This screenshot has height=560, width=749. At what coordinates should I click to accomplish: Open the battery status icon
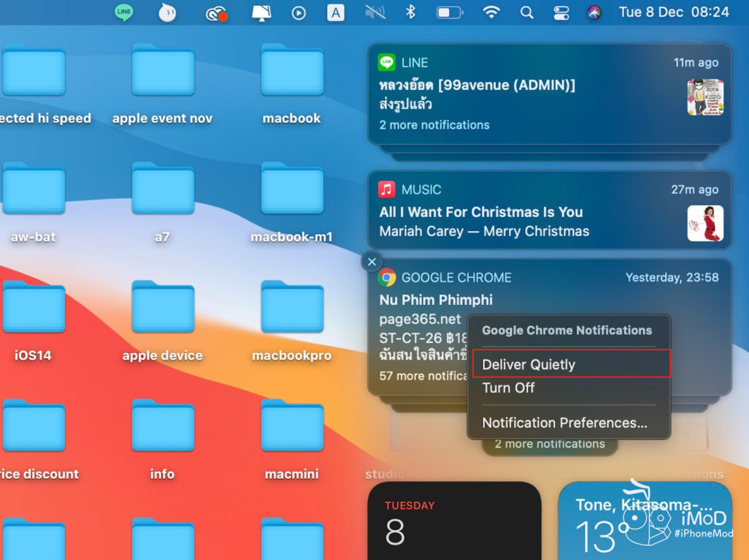(448, 12)
